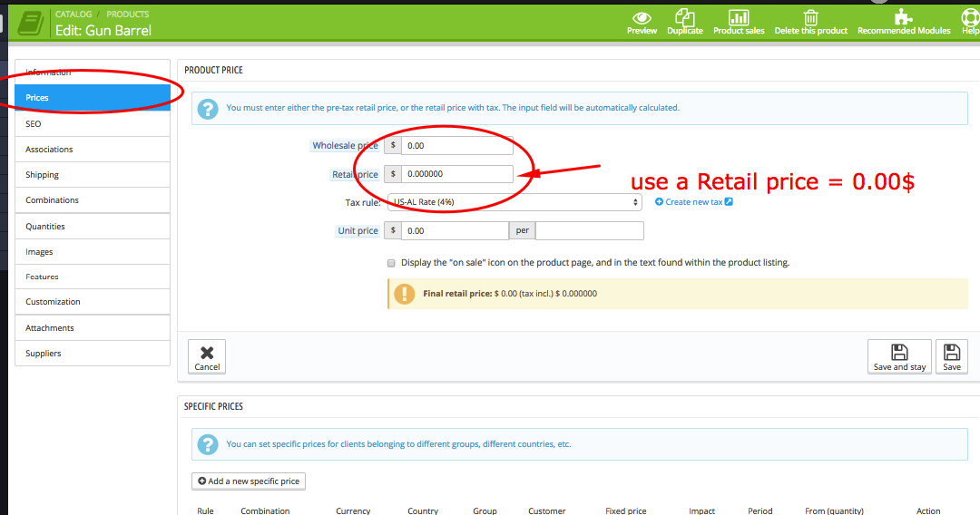The height and width of the screenshot is (515, 980).
Task: Click Add a new specific price
Action: point(249,481)
